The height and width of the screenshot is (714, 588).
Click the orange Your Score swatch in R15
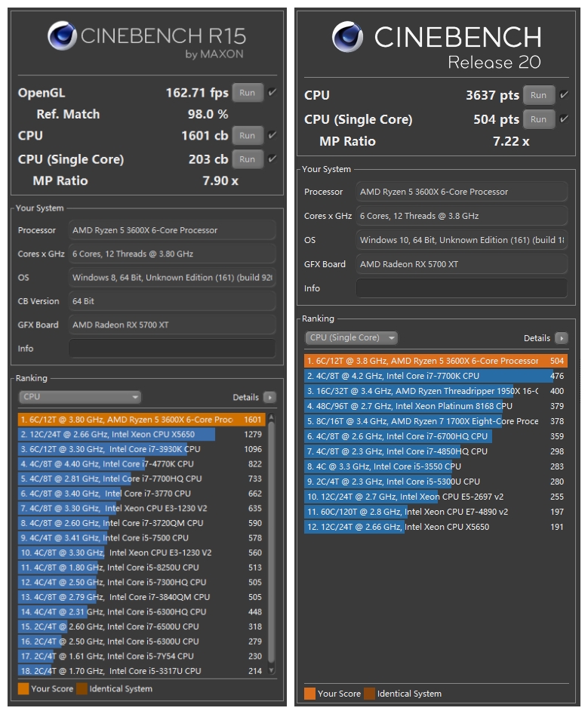tap(23, 688)
